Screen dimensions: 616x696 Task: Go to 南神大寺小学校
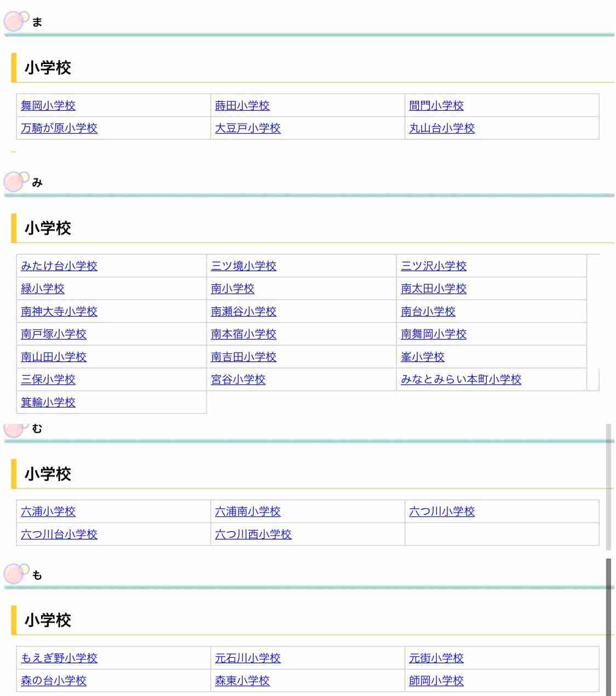(x=59, y=312)
